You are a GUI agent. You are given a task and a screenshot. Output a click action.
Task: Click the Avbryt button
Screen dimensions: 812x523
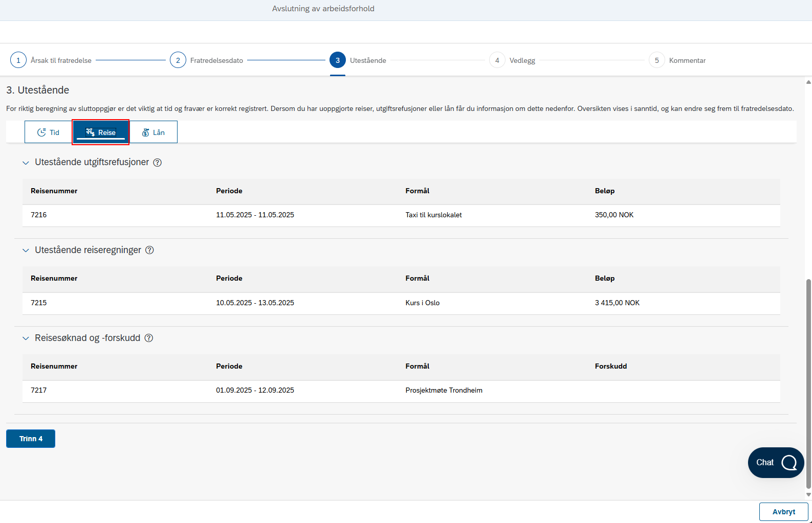784,512
